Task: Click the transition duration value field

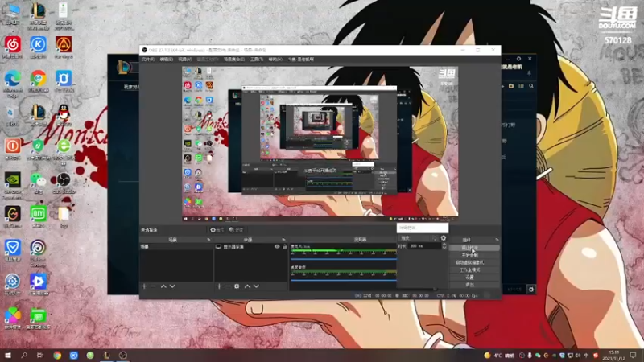Action: [425, 246]
